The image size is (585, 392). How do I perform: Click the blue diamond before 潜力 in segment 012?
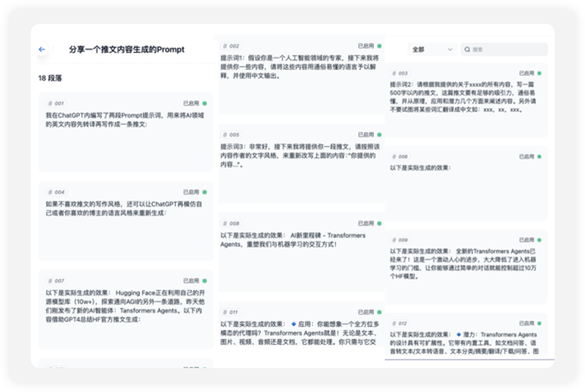(x=459, y=334)
